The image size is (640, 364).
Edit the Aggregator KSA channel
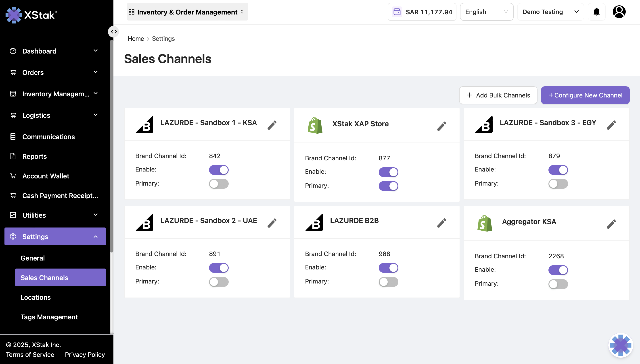point(611,224)
